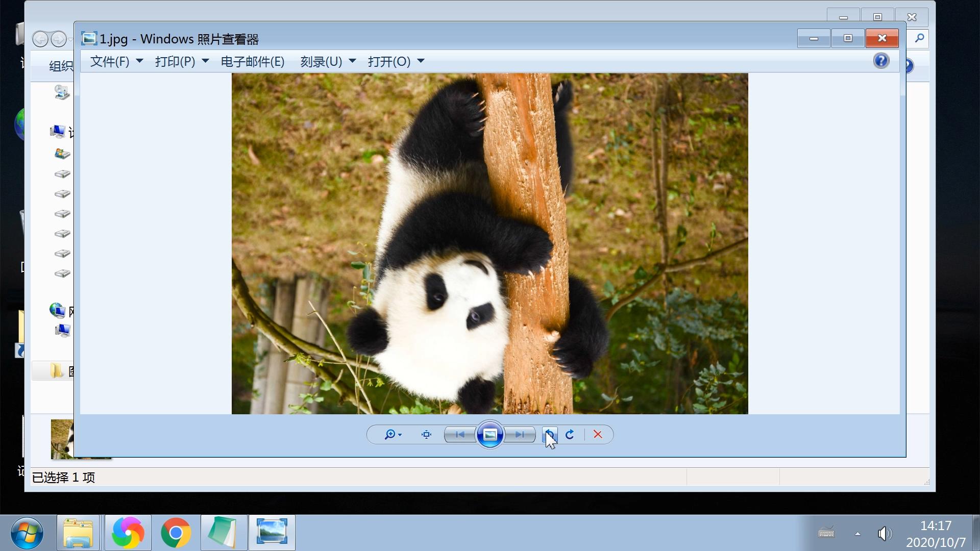
Task: Open the volume control in system tray
Action: click(x=884, y=534)
